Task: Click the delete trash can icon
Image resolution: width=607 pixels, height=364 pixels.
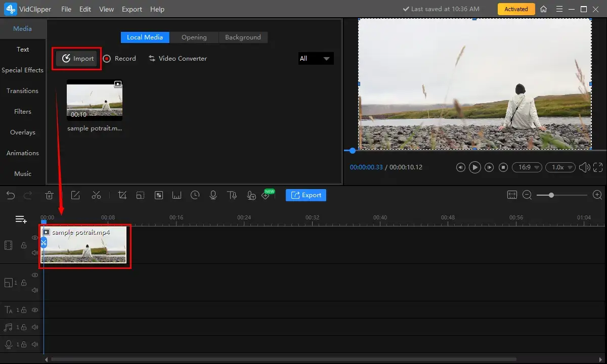Action: [x=50, y=195]
